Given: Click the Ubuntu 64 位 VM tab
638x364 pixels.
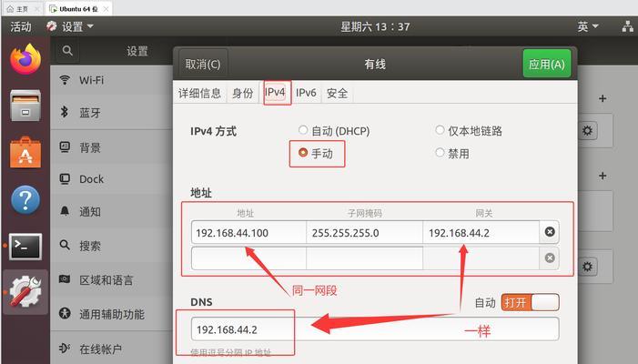Looking at the screenshot, I should coord(79,9).
